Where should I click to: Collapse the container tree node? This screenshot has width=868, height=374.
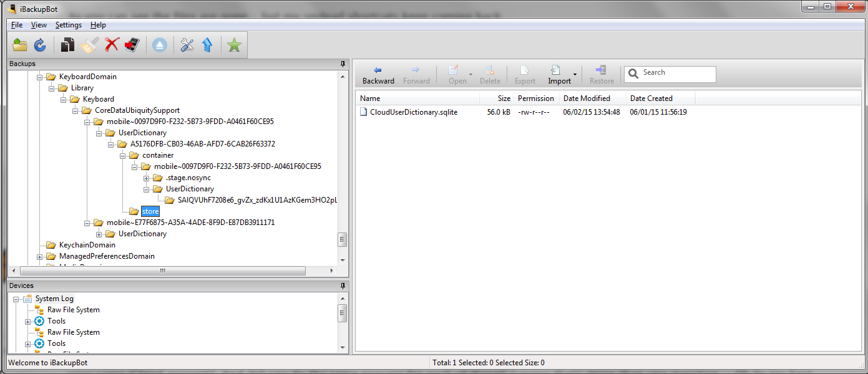(123, 155)
